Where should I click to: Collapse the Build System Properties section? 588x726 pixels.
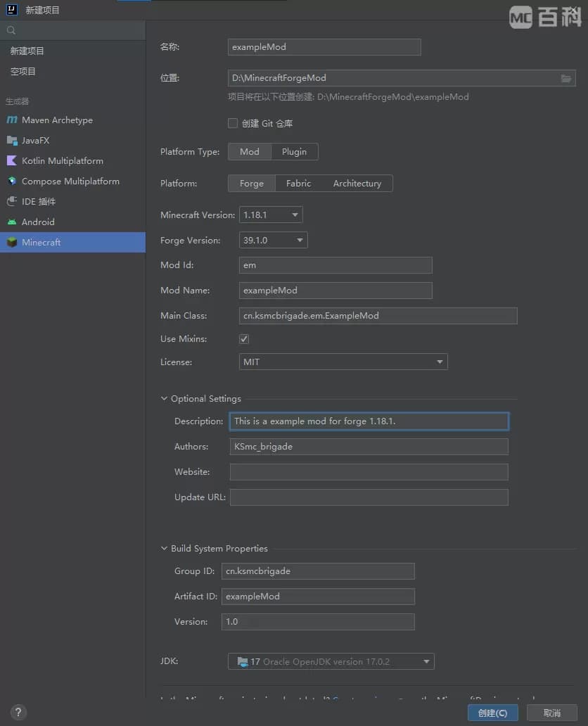click(164, 548)
